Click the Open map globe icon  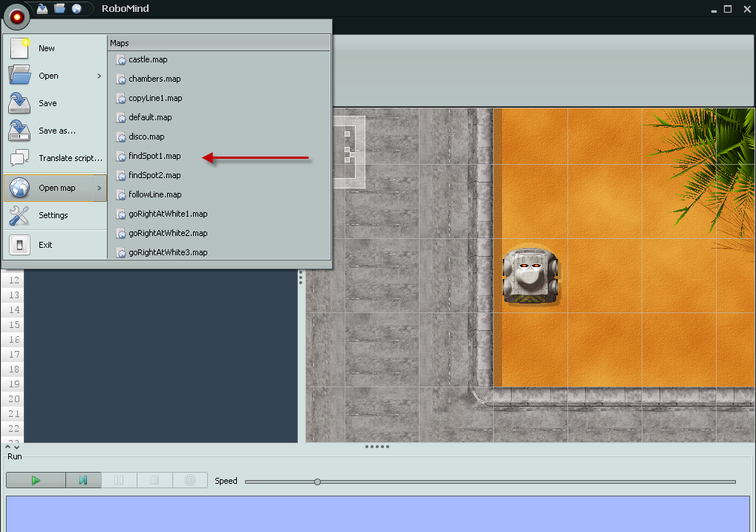20,188
